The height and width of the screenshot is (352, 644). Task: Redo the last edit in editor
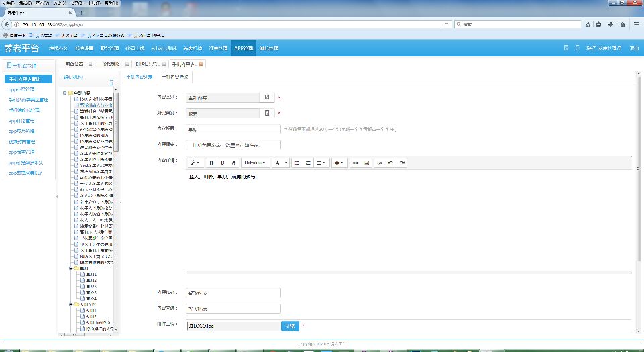[x=401, y=163]
